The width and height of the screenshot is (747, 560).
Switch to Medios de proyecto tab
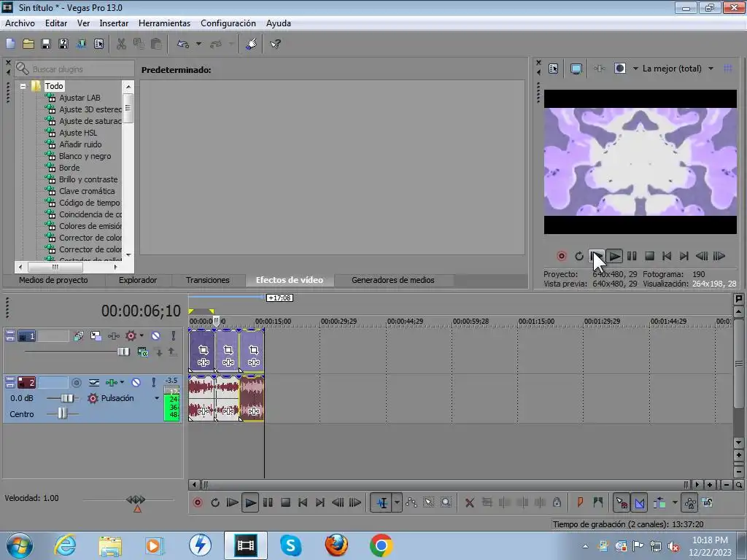pyautogui.click(x=53, y=280)
